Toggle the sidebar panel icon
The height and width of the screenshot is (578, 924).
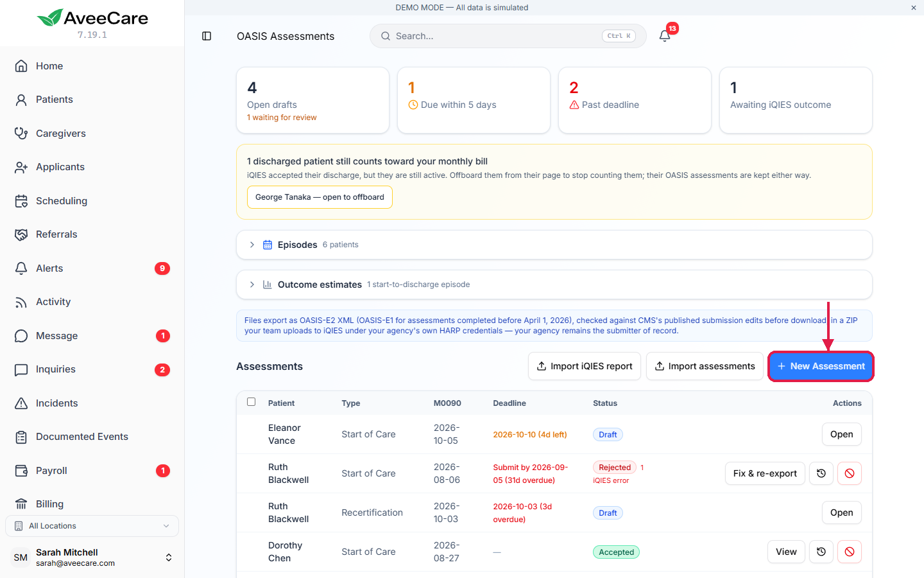click(x=207, y=36)
